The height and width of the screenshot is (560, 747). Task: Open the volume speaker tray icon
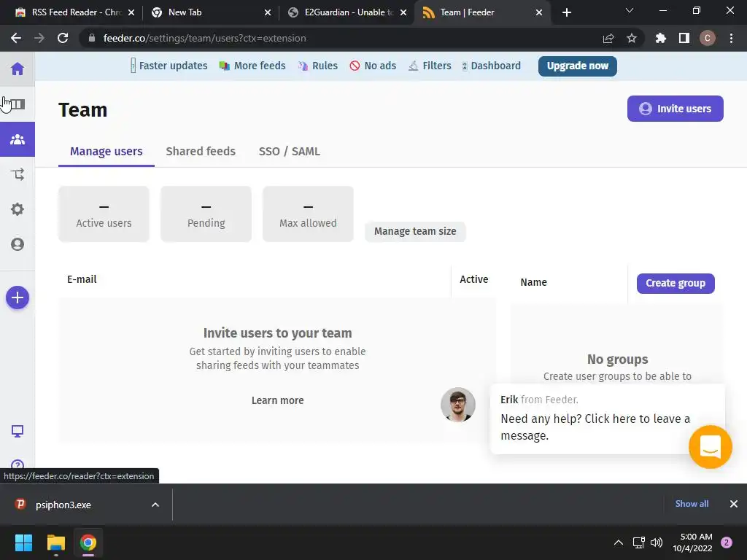[x=657, y=542]
